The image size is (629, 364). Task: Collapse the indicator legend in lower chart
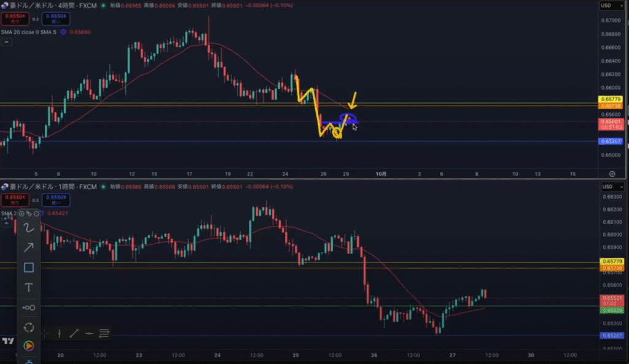pyautogui.click(x=6, y=223)
